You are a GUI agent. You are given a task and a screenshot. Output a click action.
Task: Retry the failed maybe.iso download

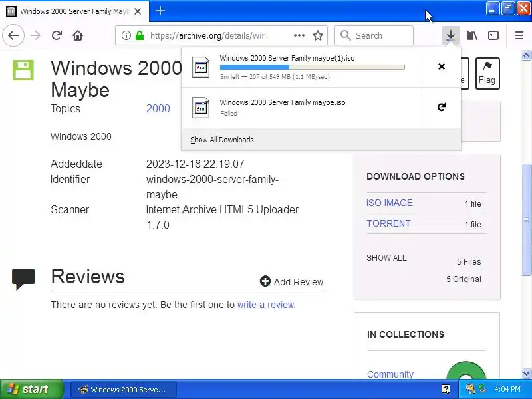click(x=442, y=107)
